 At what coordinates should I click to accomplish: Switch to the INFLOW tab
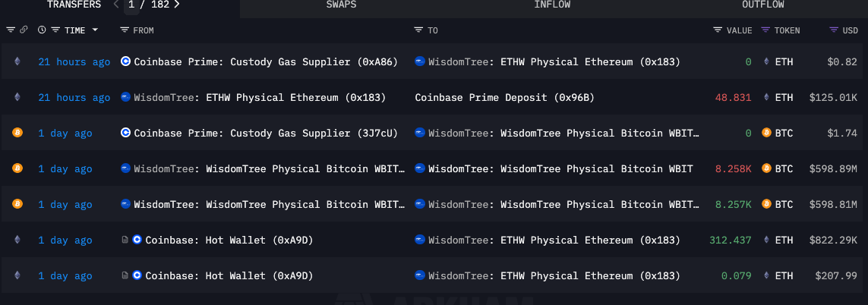tap(552, 5)
